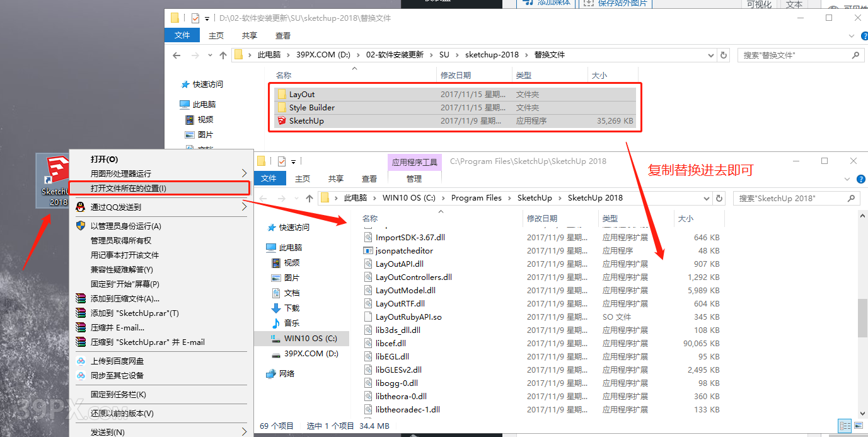Choose 用记事本打开该文件
868x437 pixels.
click(125, 255)
